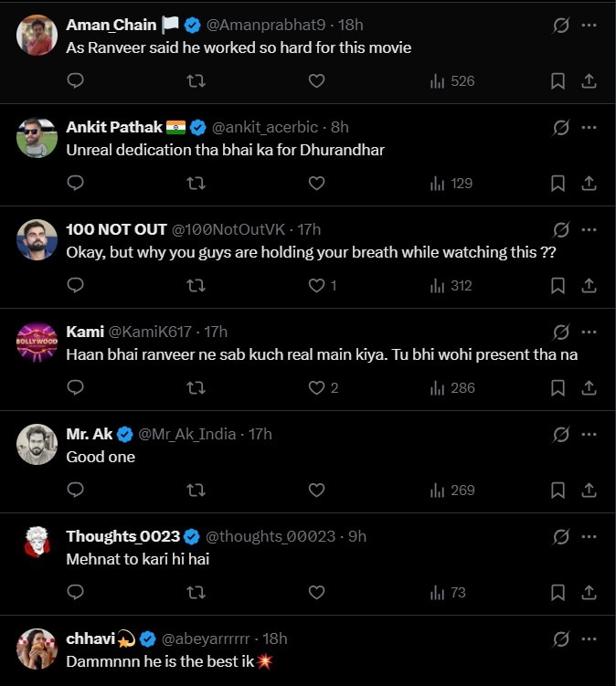Repost Ankit Pathak's tweet
The image size is (616, 686).
tap(196, 184)
